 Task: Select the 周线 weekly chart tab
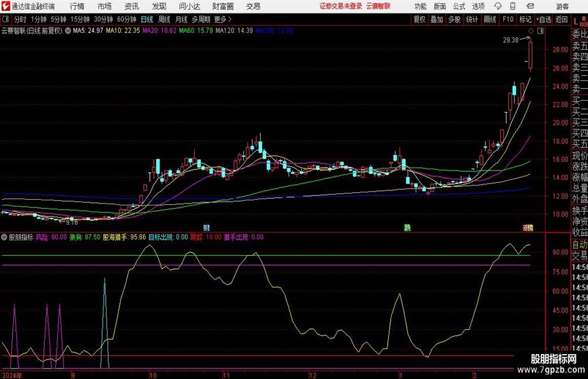[x=164, y=19]
